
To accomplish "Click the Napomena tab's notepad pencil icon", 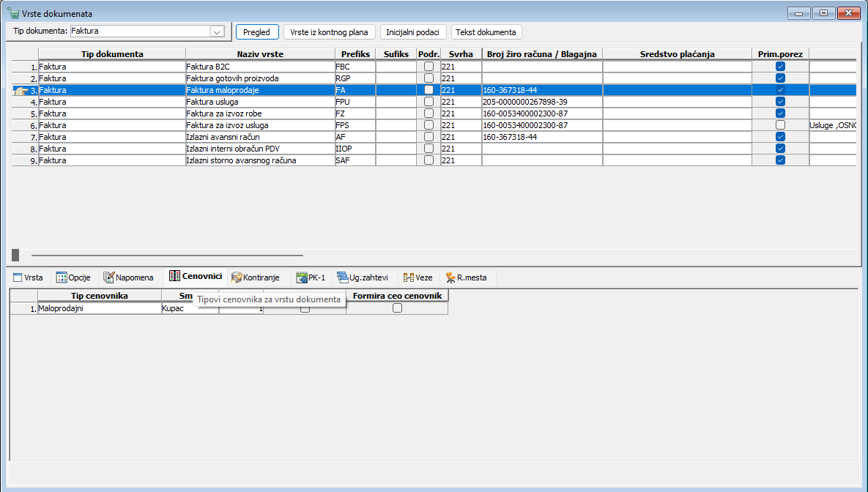I will point(108,277).
